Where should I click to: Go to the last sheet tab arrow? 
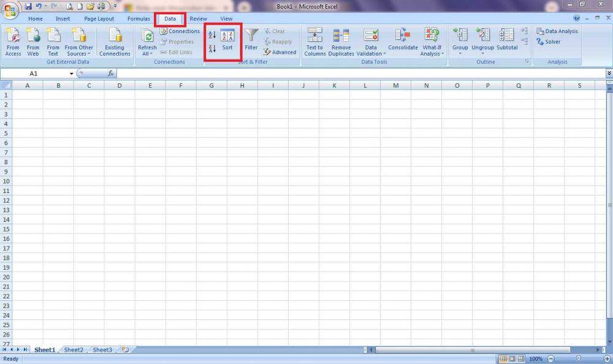25,349
